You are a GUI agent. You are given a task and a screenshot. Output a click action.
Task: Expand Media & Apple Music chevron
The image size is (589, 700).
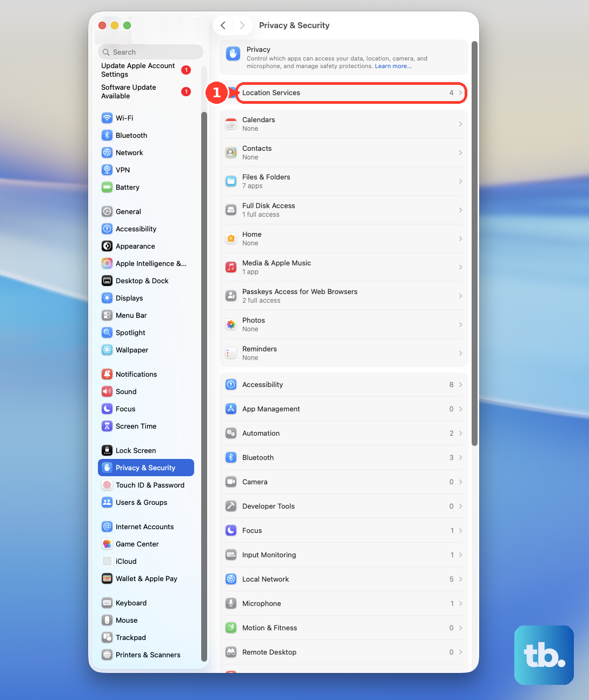pos(460,267)
